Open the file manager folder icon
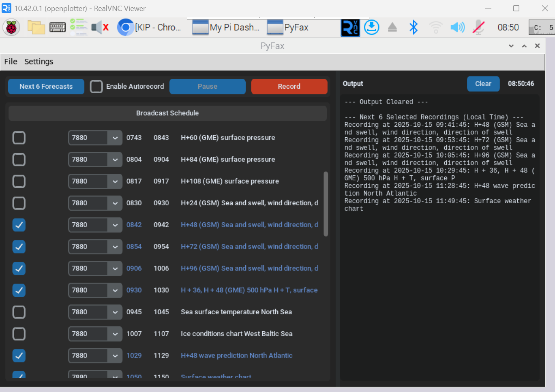 (x=36, y=28)
